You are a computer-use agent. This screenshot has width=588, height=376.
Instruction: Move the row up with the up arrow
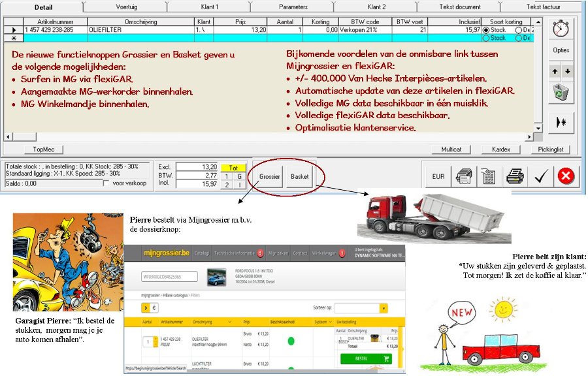tap(555, 71)
